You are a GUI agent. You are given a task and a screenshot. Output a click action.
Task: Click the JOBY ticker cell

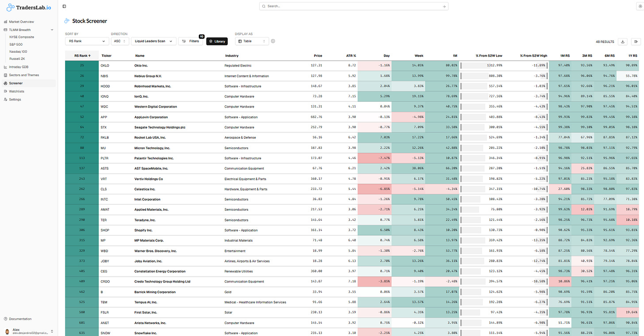[x=105, y=261]
